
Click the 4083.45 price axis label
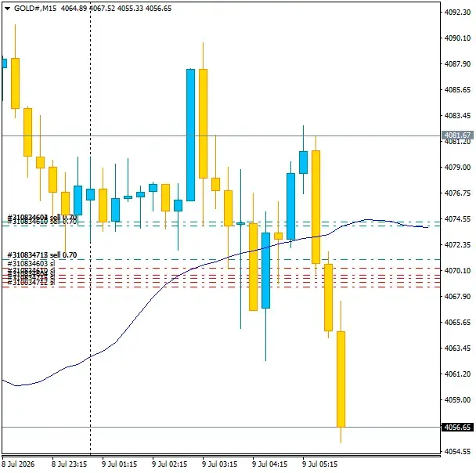tap(457, 115)
